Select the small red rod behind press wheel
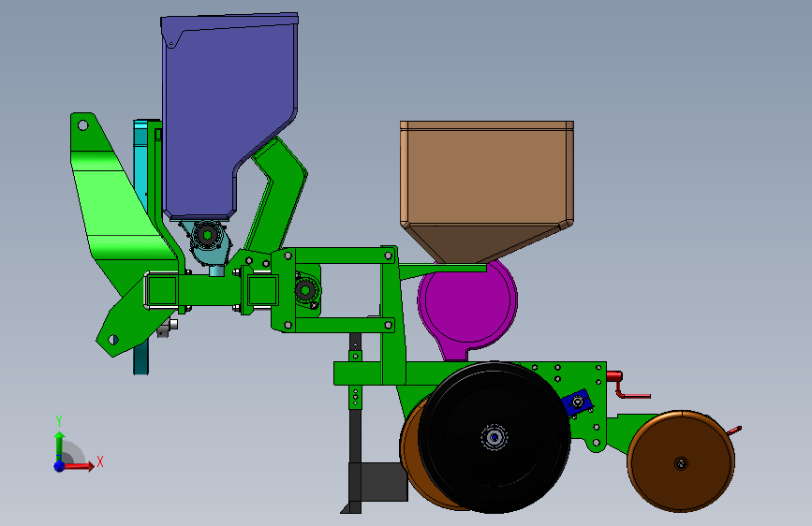Viewport: 812px width, 526px height. coord(734,431)
